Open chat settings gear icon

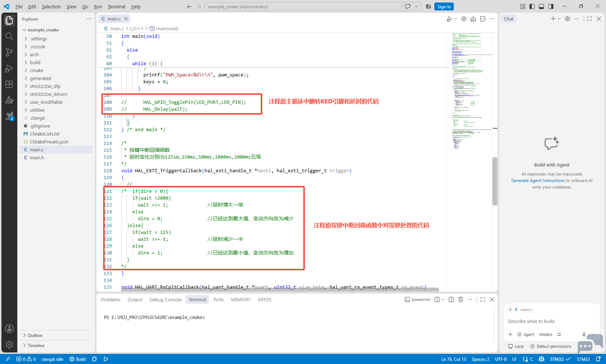pyautogui.click(x=567, y=19)
